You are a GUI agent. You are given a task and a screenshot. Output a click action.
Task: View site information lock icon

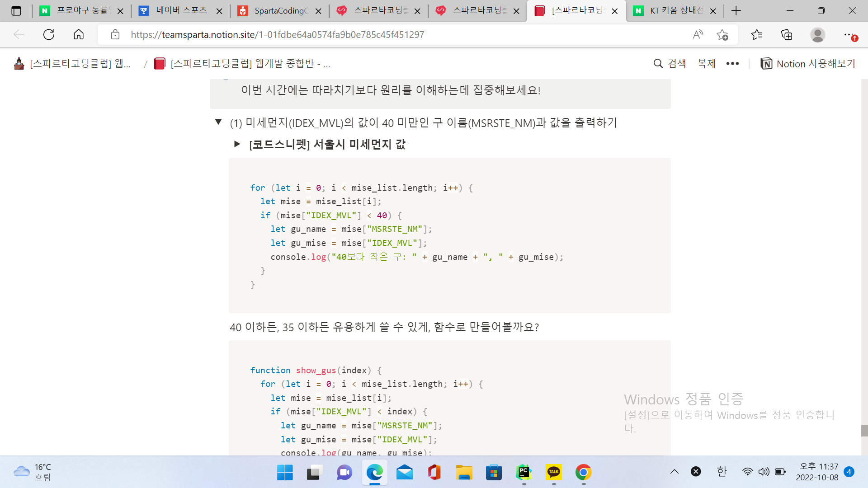coord(115,34)
